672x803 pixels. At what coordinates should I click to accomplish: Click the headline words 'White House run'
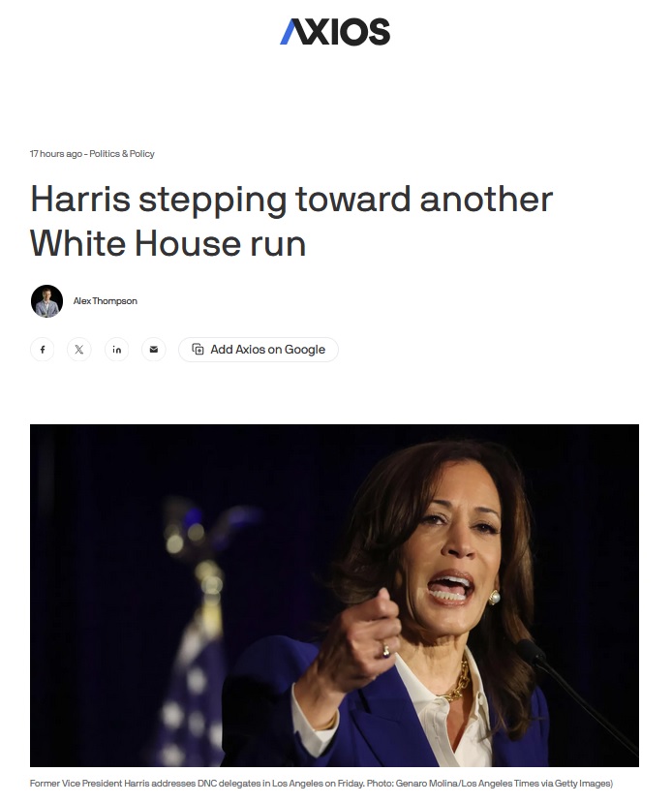[168, 244]
